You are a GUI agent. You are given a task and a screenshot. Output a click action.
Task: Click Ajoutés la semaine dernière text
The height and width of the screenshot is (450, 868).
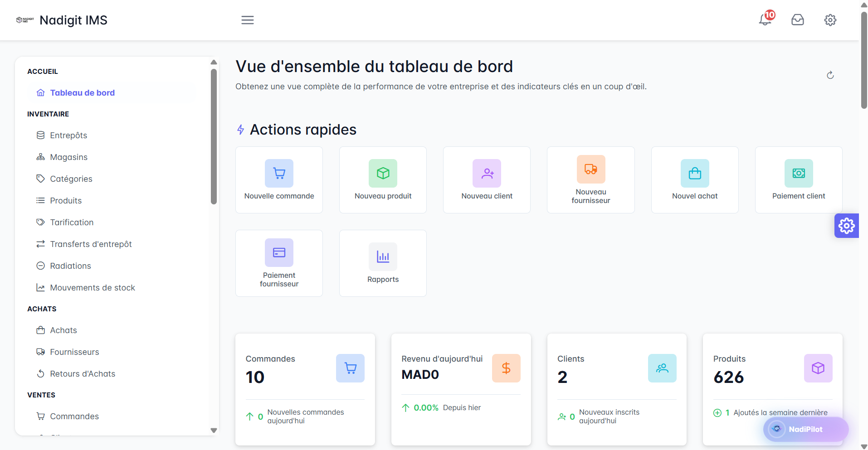pyautogui.click(x=780, y=413)
